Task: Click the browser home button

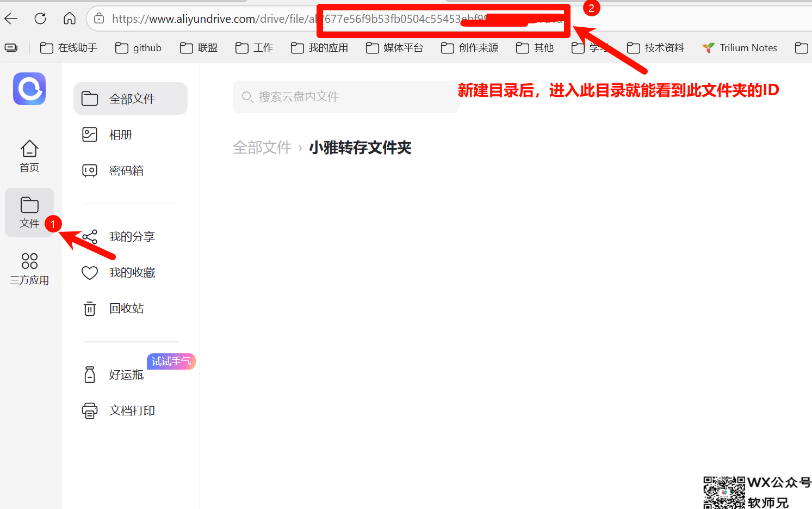Action: pos(70,19)
